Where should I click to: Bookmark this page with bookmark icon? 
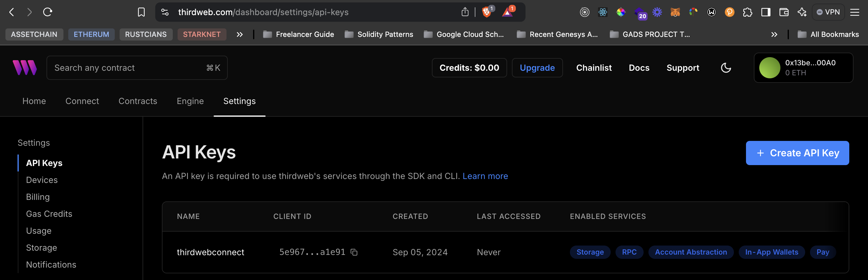141,12
